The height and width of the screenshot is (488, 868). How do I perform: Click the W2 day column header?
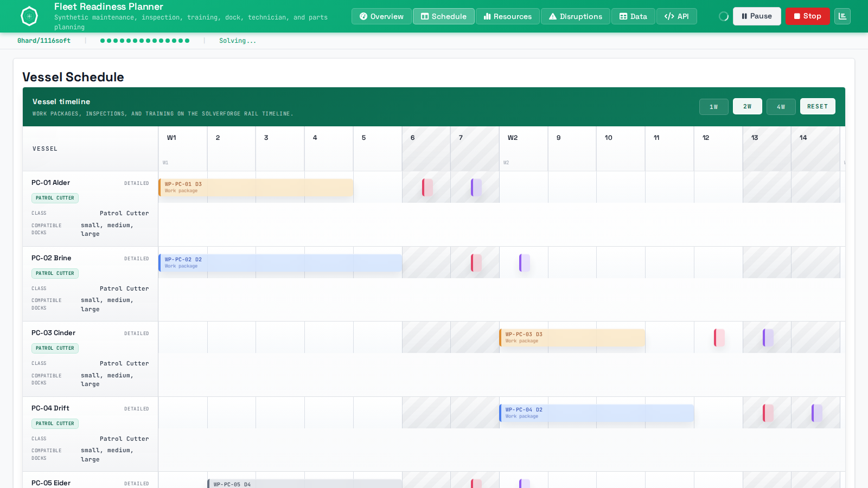(524, 149)
